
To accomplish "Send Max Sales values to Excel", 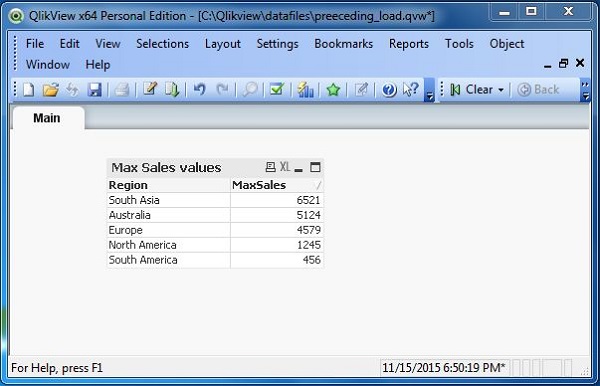I will pos(285,167).
